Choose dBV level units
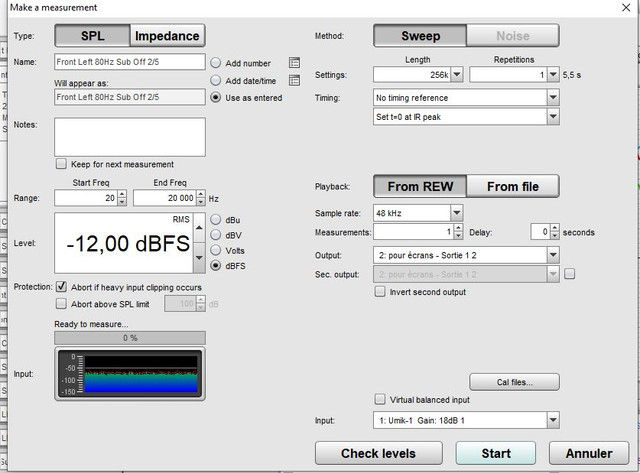640x473 pixels. pos(216,235)
